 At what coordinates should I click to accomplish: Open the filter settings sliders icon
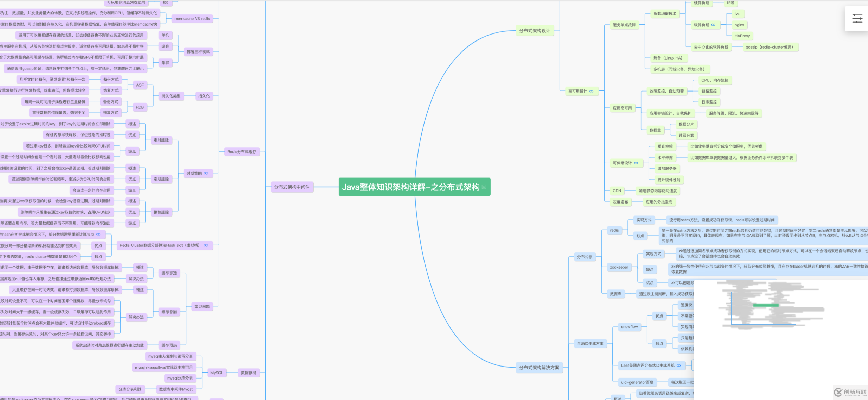(x=857, y=18)
